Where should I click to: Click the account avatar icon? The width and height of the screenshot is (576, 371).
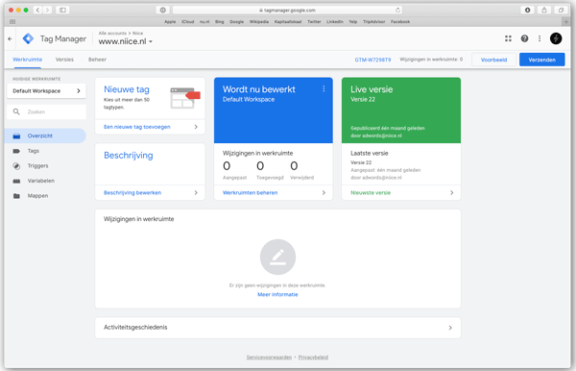click(556, 38)
